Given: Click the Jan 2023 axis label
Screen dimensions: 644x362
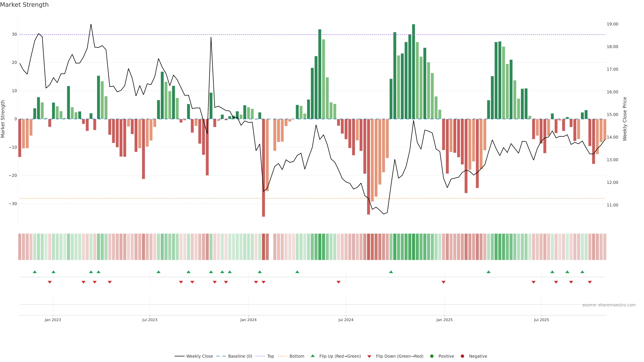Looking at the screenshot, I should (x=53, y=320).
